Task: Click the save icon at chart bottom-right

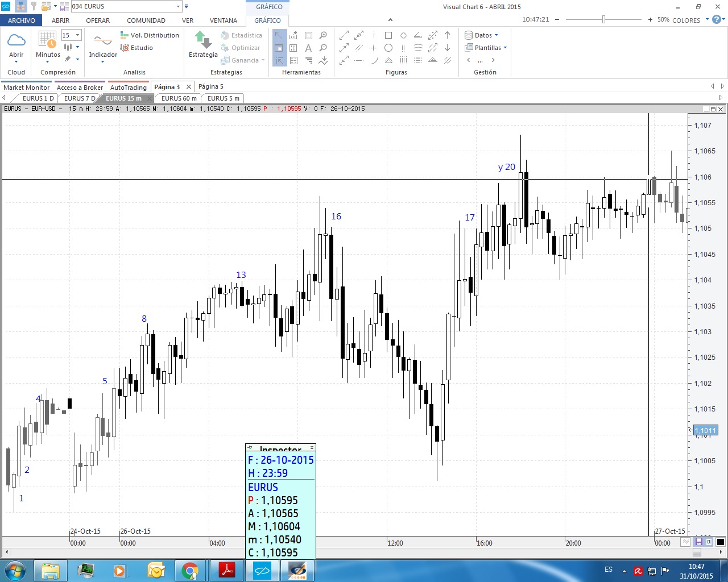Action: coord(699,542)
